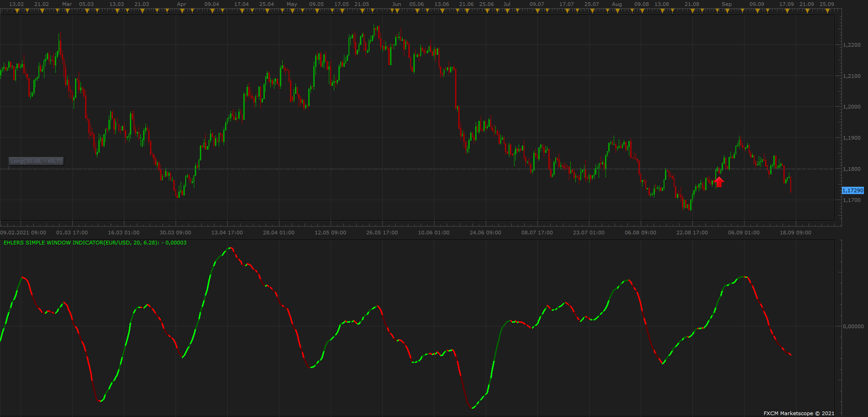This screenshot has height=417, width=868.
Task: Click bottom axis date 24.06 09:00
Action: 486,233
